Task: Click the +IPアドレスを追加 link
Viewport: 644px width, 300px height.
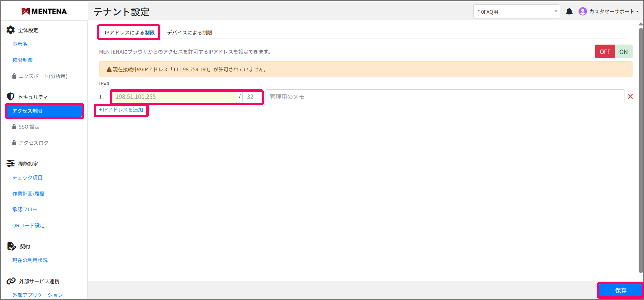Action: click(x=121, y=110)
